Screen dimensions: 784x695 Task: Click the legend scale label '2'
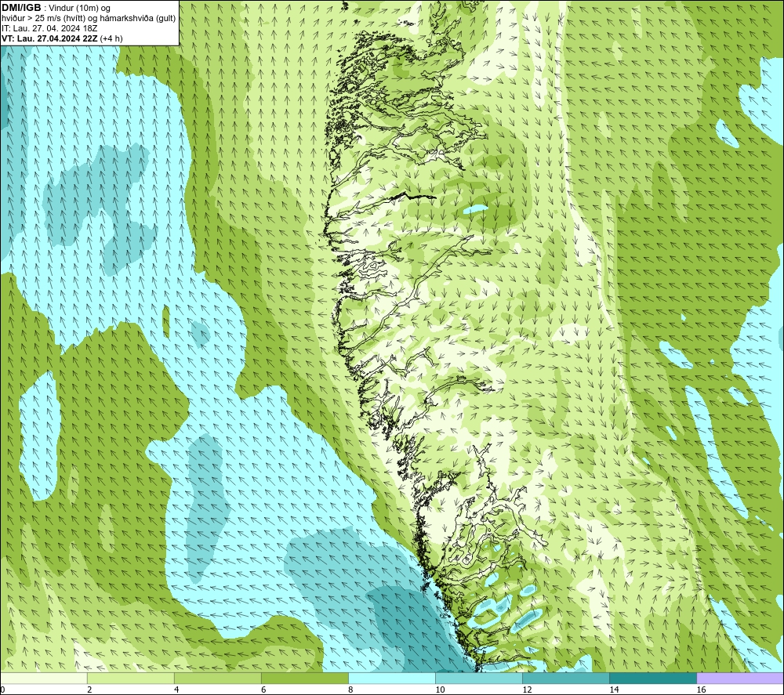pos(89,690)
